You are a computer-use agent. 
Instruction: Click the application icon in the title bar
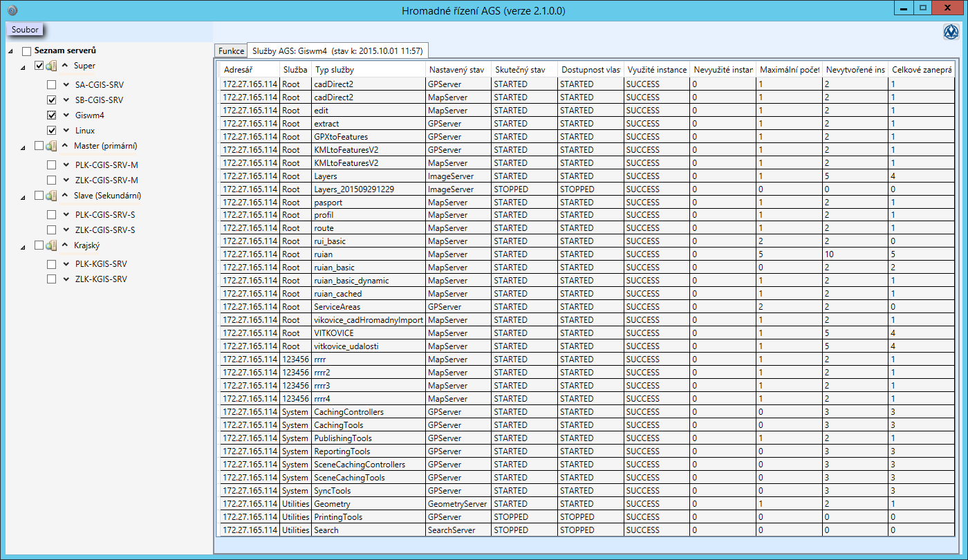click(x=12, y=11)
